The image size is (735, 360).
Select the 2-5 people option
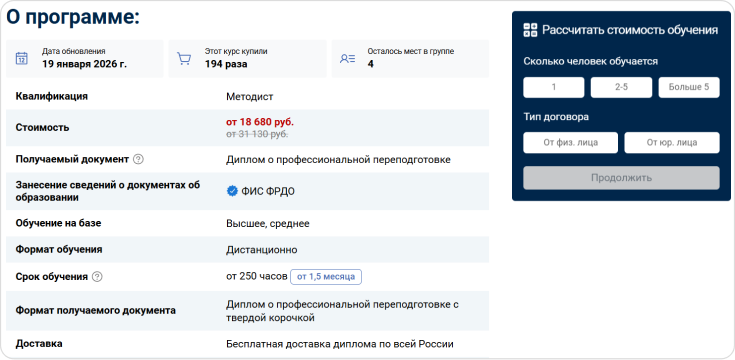[x=621, y=87]
